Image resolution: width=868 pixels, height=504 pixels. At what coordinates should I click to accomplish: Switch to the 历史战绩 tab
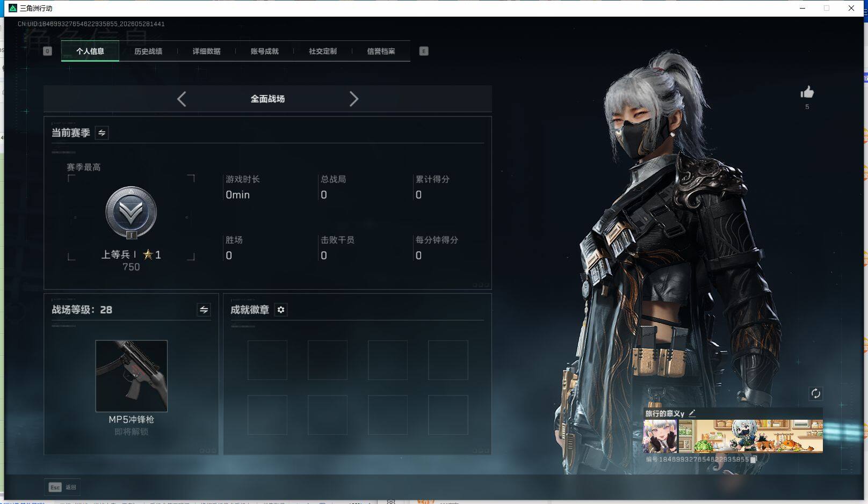click(148, 51)
